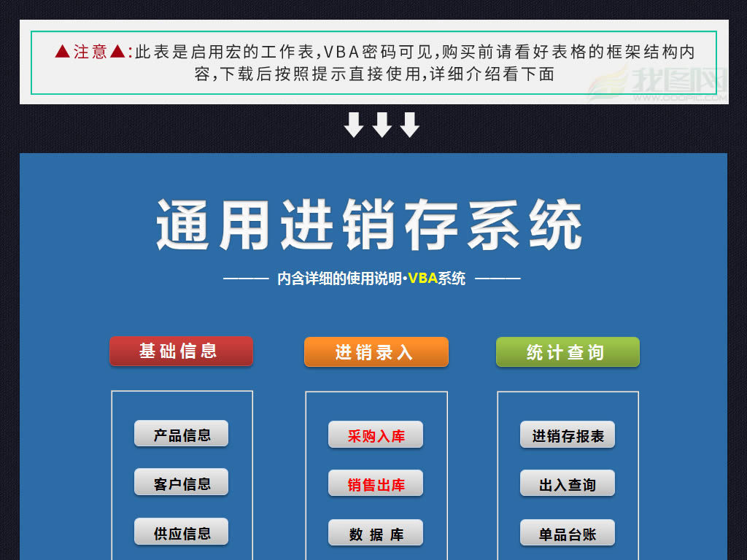Click the leftmost white down arrow
747x560 pixels.
(355, 123)
